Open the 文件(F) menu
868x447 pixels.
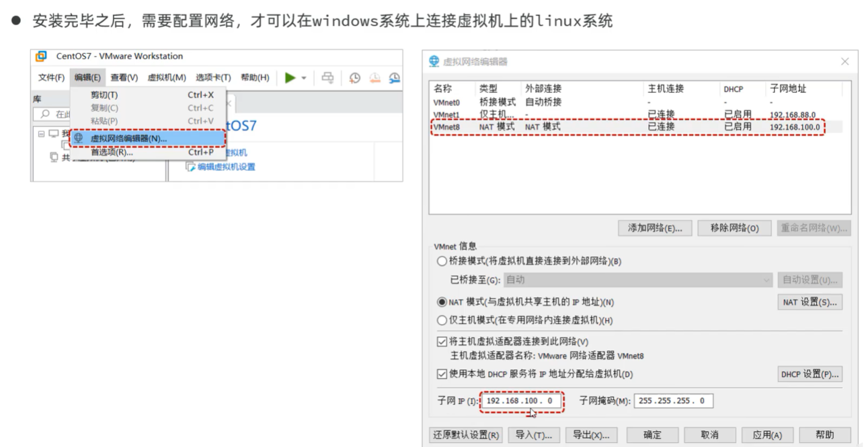coord(52,77)
